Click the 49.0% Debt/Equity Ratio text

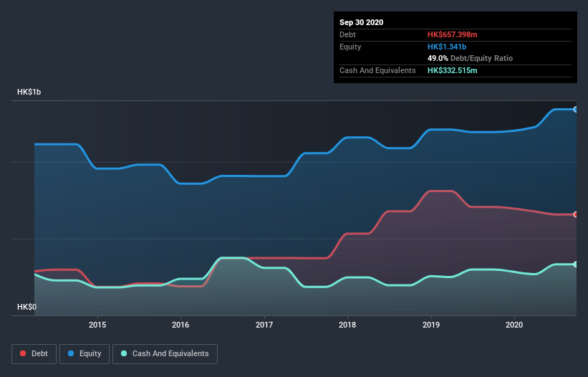(x=471, y=59)
